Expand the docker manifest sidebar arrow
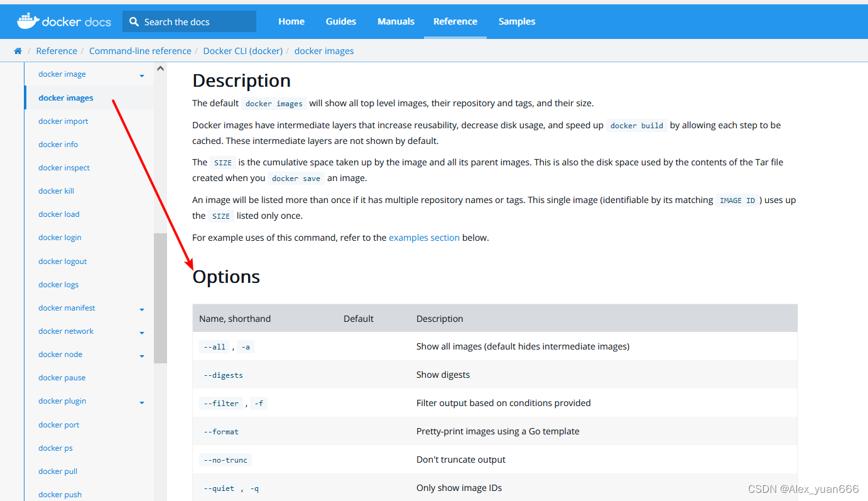 coord(142,310)
